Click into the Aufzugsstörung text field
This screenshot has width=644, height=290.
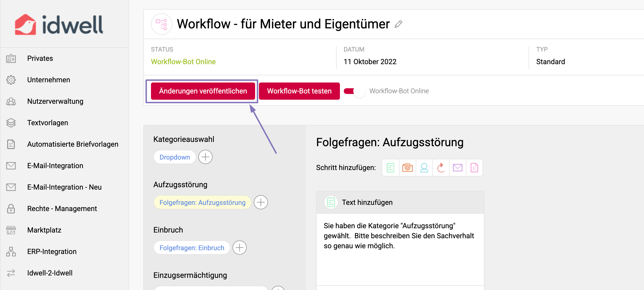(400, 249)
